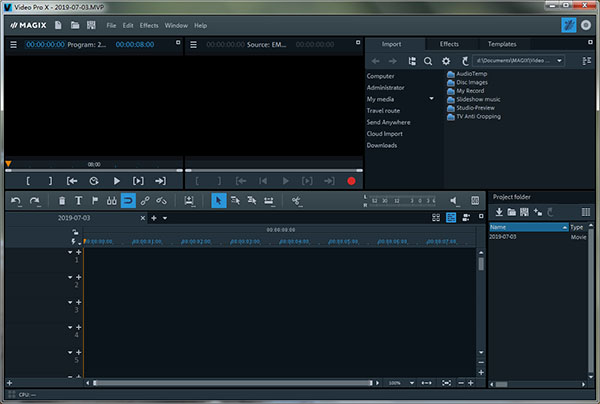Switch to the Import tab
The height and width of the screenshot is (404, 600).
coord(391,44)
